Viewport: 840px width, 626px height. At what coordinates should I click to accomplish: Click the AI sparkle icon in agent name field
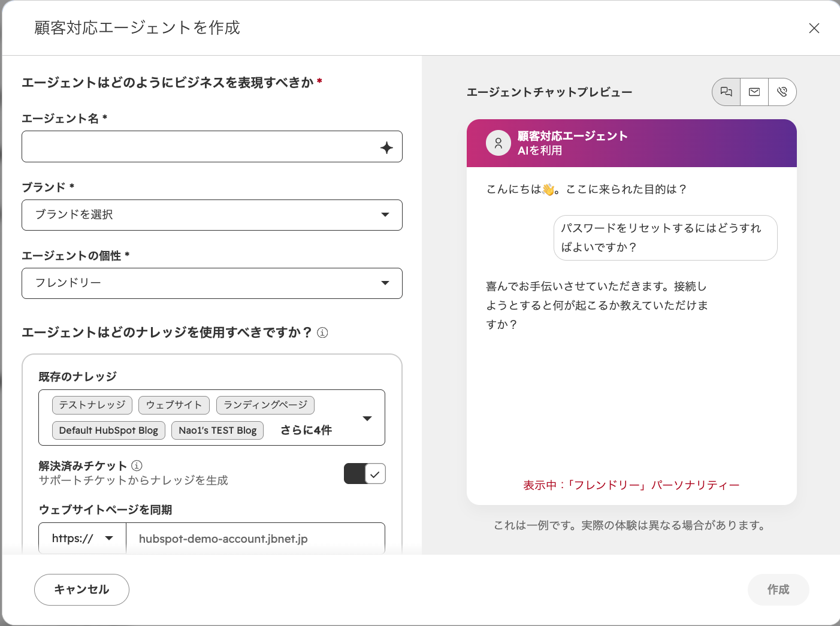pos(387,147)
